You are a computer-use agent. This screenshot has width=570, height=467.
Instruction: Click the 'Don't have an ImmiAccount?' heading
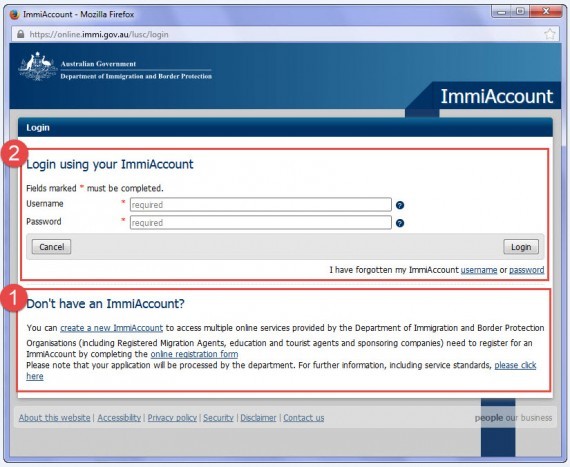click(x=105, y=303)
